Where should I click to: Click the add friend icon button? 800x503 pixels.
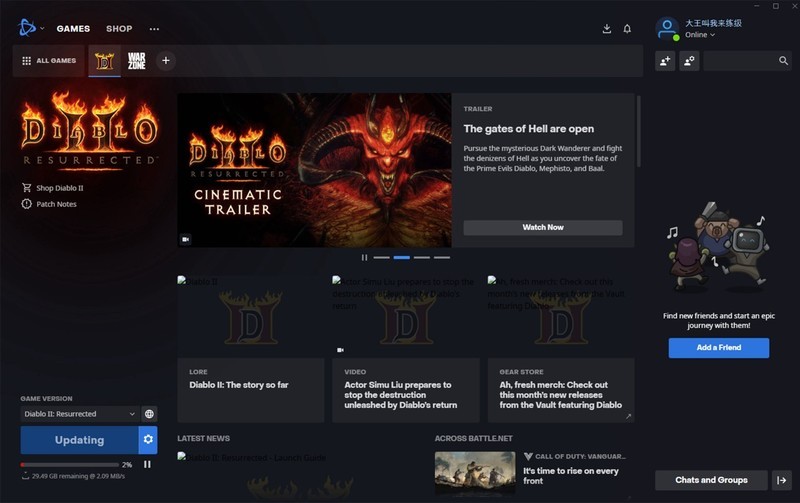coord(665,61)
